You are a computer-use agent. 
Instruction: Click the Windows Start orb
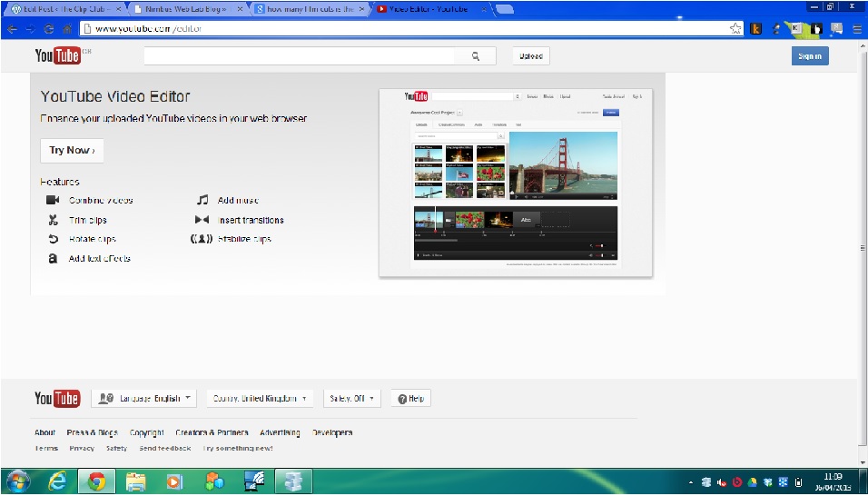(x=18, y=481)
